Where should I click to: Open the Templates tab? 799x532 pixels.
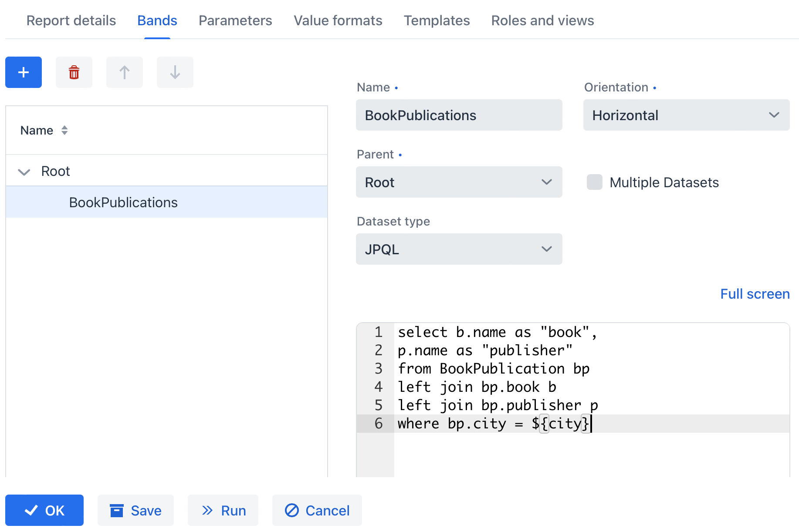437,20
